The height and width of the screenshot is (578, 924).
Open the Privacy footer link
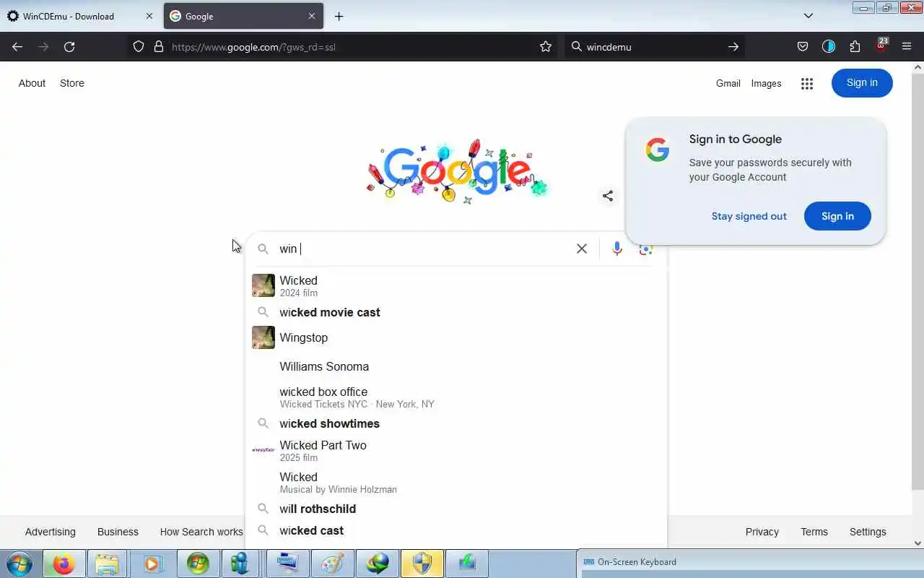762,532
